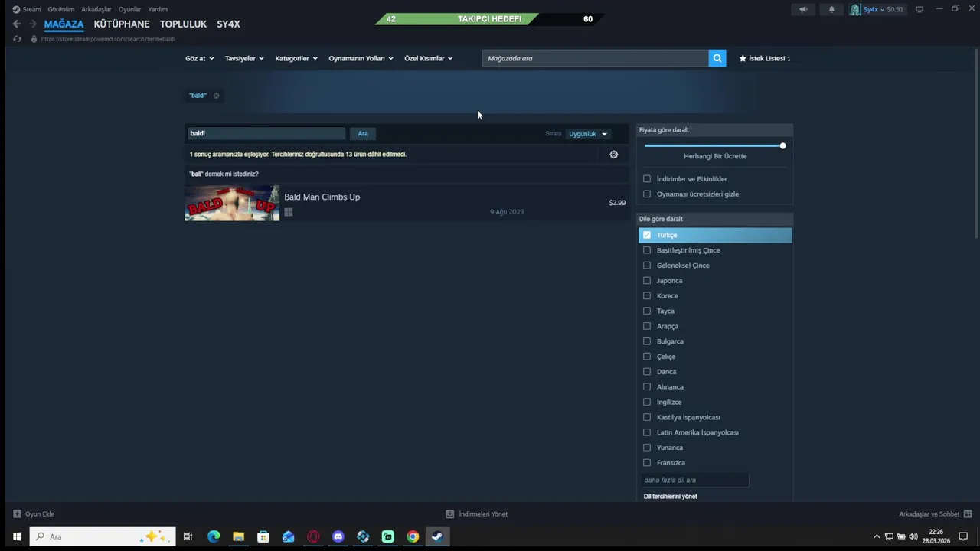
Task: Check the İngilizce language filter
Action: click(647, 402)
